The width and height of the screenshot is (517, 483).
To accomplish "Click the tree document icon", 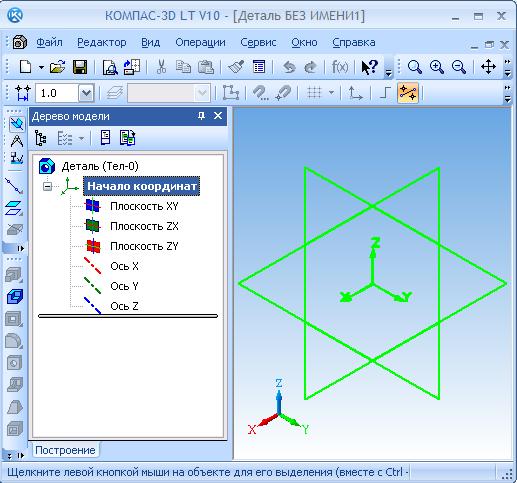I will (105, 138).
